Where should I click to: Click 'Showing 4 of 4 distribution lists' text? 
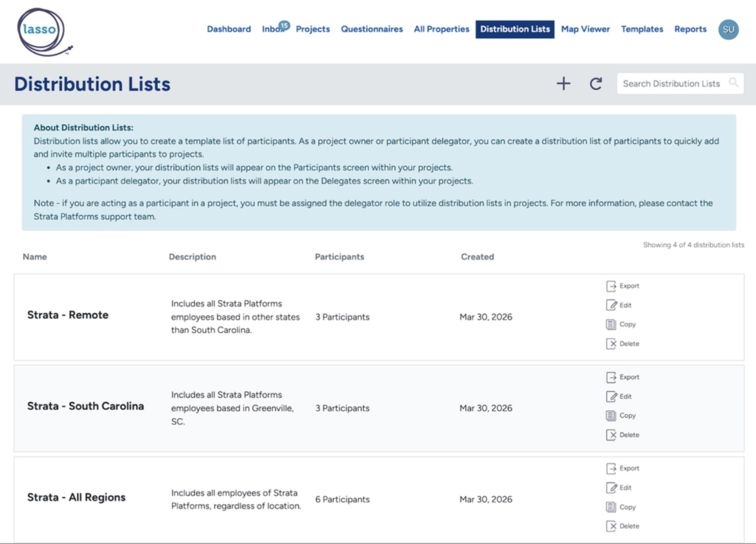pyautogui.click(x=693, y=245)
